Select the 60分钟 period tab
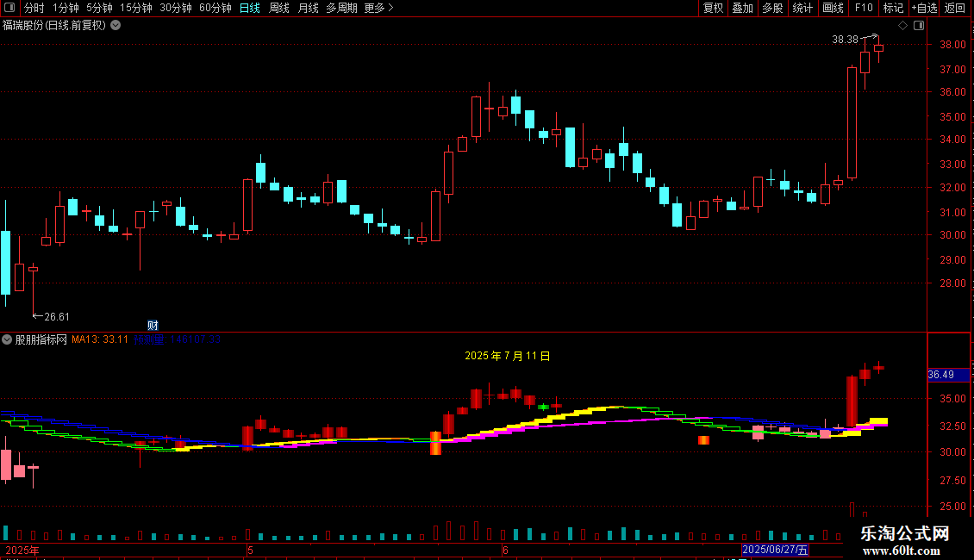The height and width of the screenshot is (560, 974). 215,8
